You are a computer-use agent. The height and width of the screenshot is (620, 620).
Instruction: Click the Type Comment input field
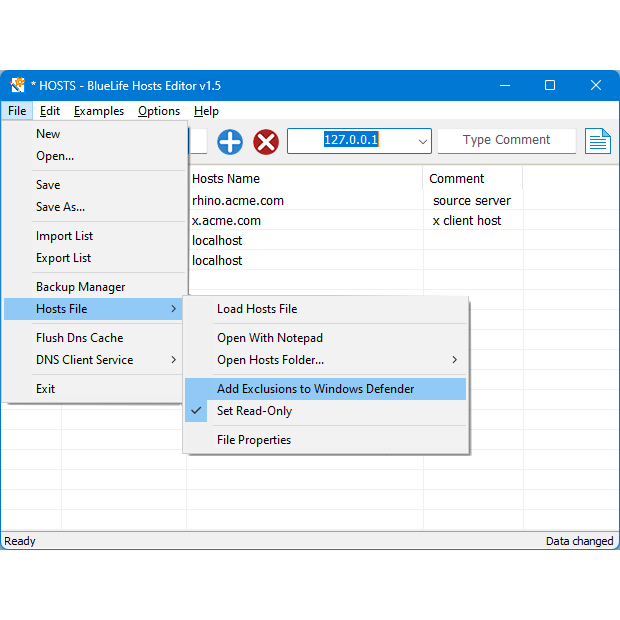507,140
